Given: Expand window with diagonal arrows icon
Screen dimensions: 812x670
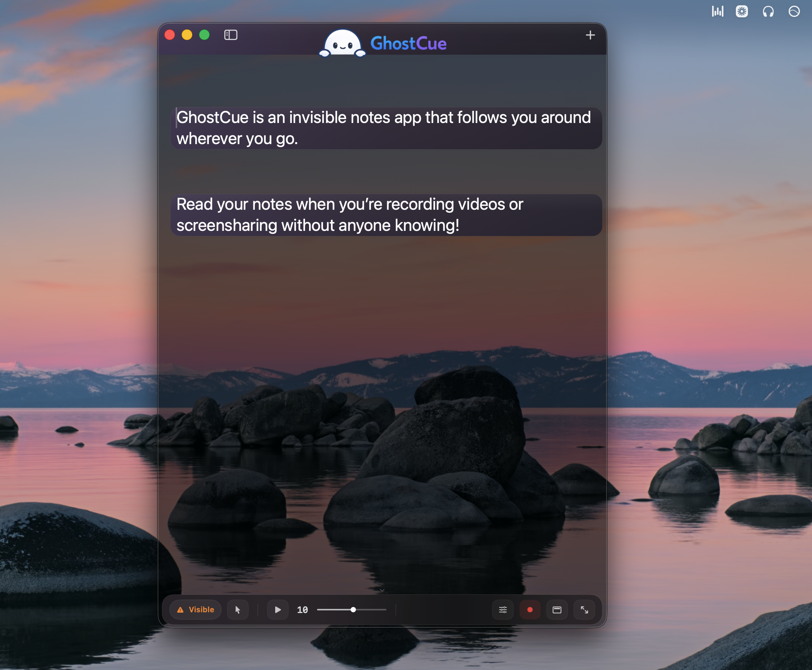Looking at the screenshot, I should pyautogui.click(x=584, y=609).
